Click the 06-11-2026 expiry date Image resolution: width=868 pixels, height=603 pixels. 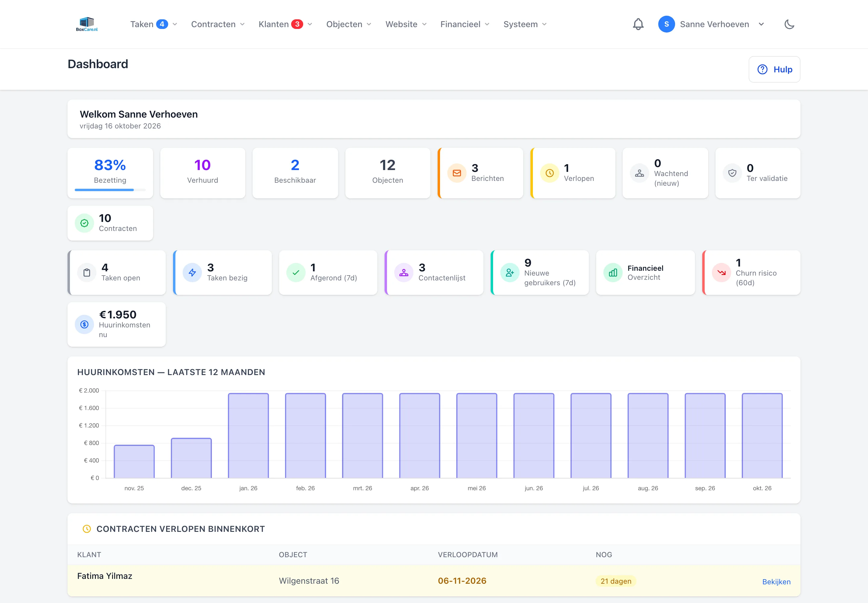tap(462, 581)
